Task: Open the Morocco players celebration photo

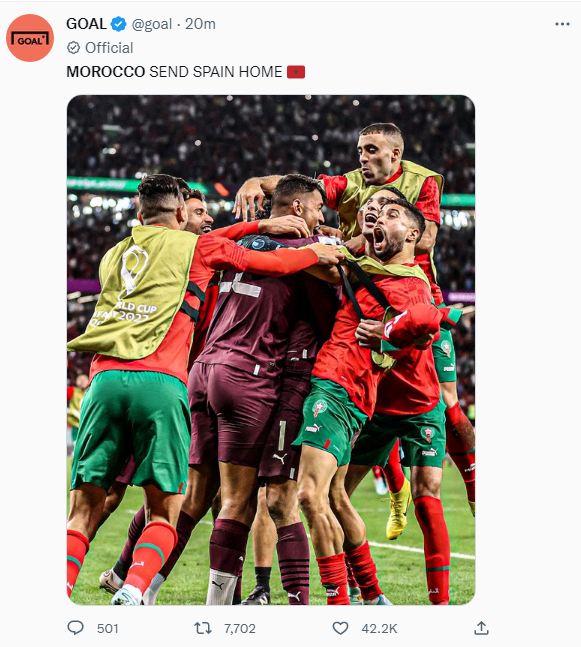Action: click(x=271, y=350)
